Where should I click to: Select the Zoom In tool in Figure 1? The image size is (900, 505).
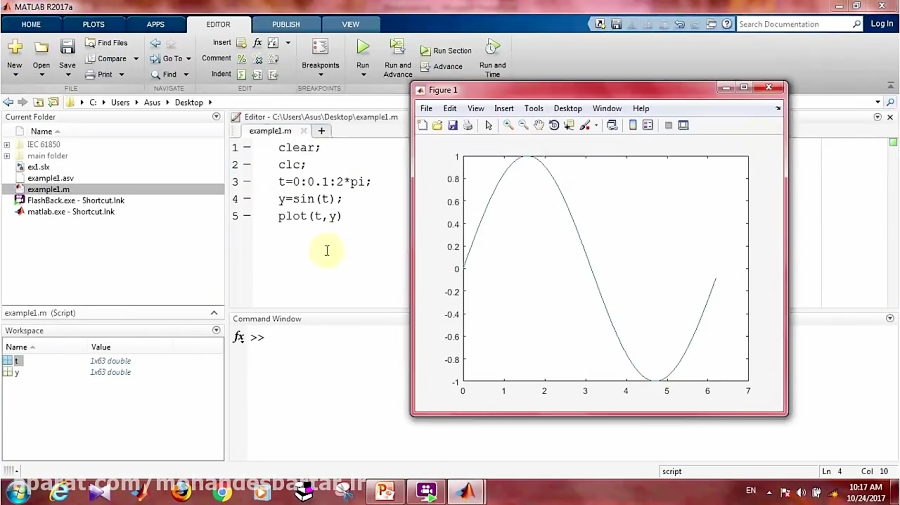[x=508, y=125]
